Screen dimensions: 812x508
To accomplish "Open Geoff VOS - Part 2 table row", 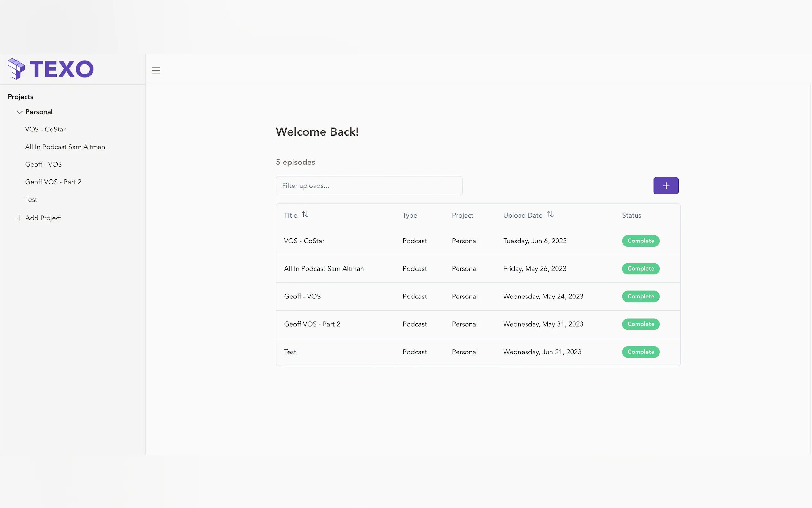I will (x=312, y=324).
